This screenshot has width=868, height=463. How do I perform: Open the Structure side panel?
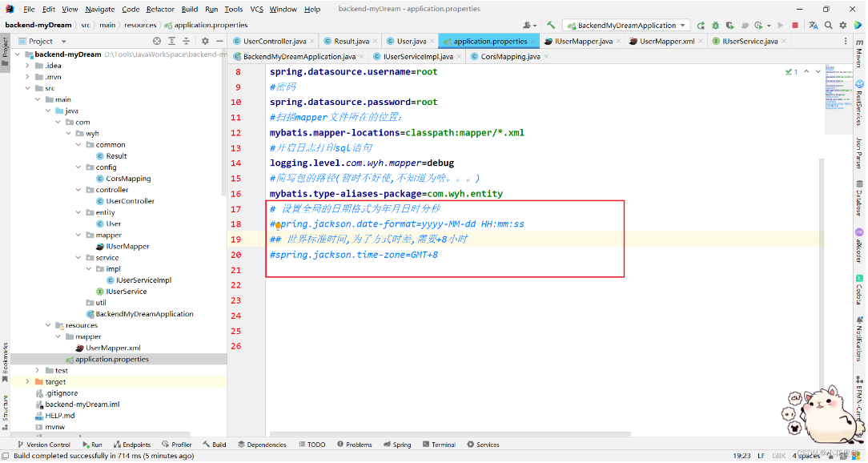click(5, 413)
